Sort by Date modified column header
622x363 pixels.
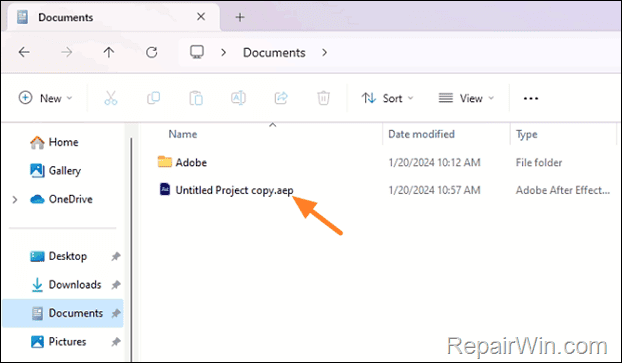[x=421, y=134]
